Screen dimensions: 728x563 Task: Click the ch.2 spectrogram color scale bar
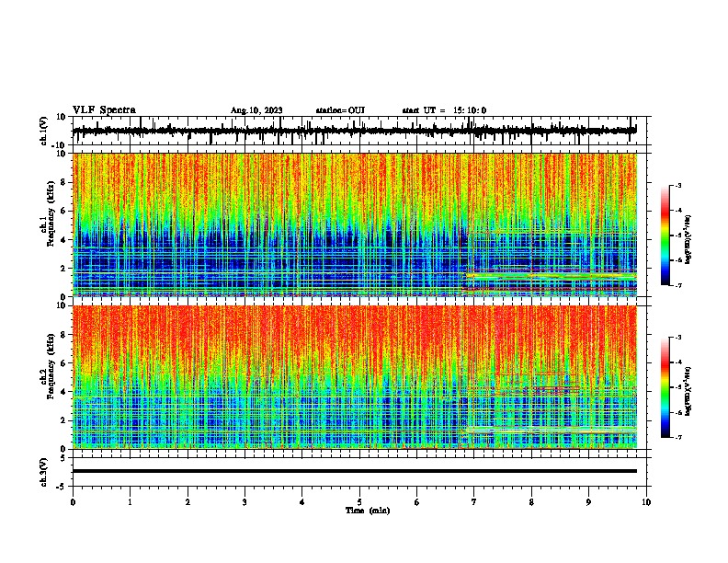(x=665, y=387)
